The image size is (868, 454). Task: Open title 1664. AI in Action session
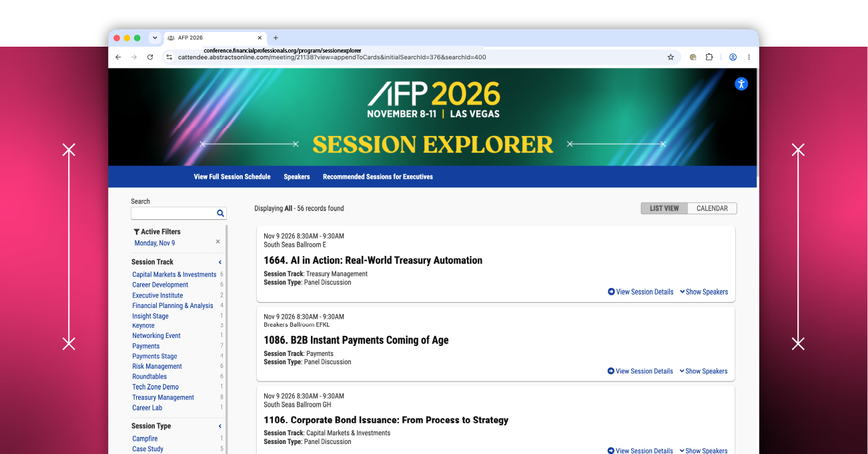[373, 261]
